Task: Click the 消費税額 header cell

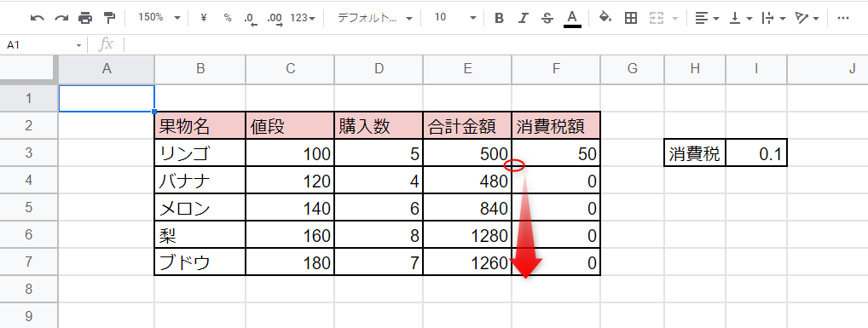Action: (556, 125)
